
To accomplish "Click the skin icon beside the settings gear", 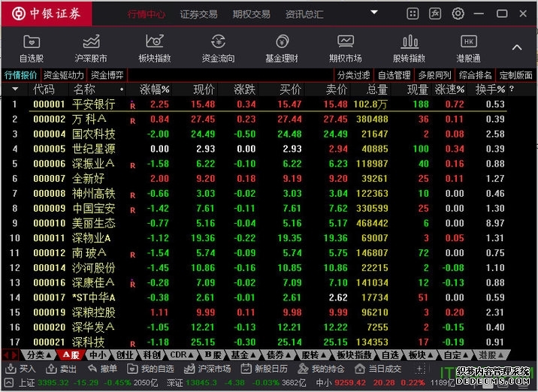I will [435, 14].
